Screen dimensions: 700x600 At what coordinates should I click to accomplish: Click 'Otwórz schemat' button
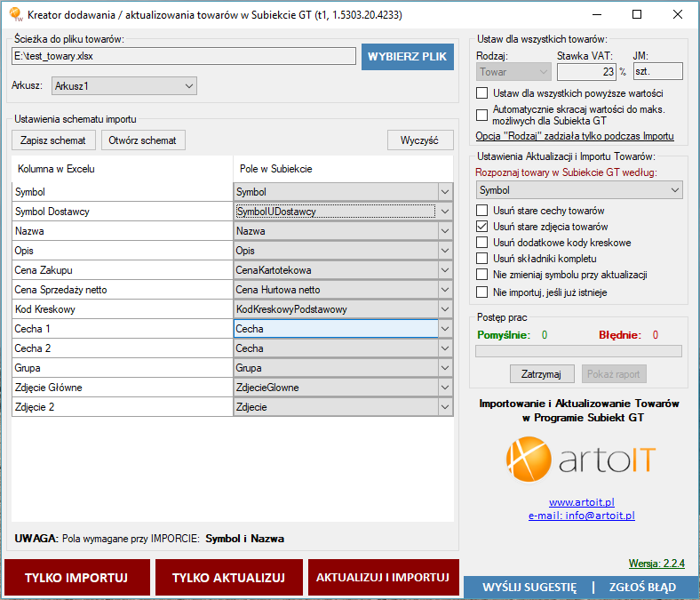pos(143,140)
